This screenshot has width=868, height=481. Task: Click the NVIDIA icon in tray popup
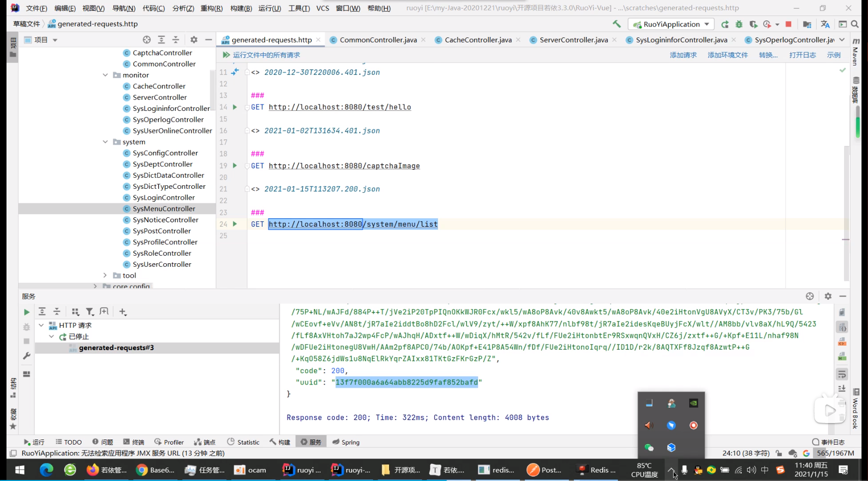click(693, 403)
